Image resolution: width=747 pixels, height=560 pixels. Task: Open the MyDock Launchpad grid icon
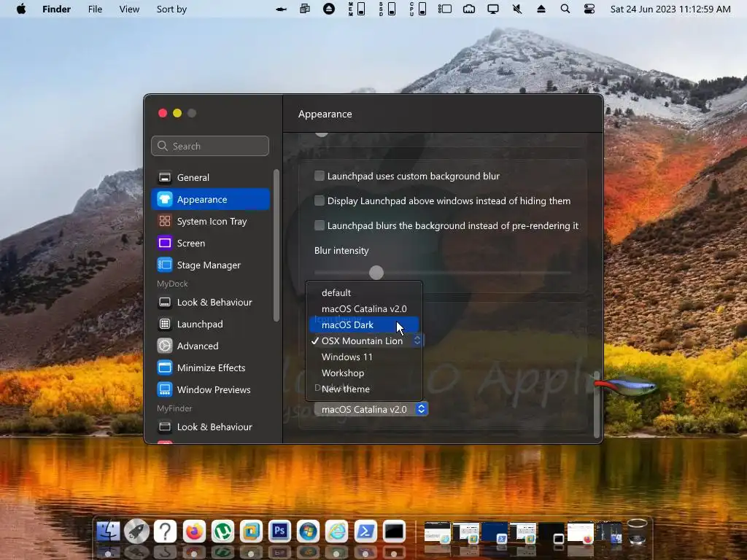coord(165,324)
